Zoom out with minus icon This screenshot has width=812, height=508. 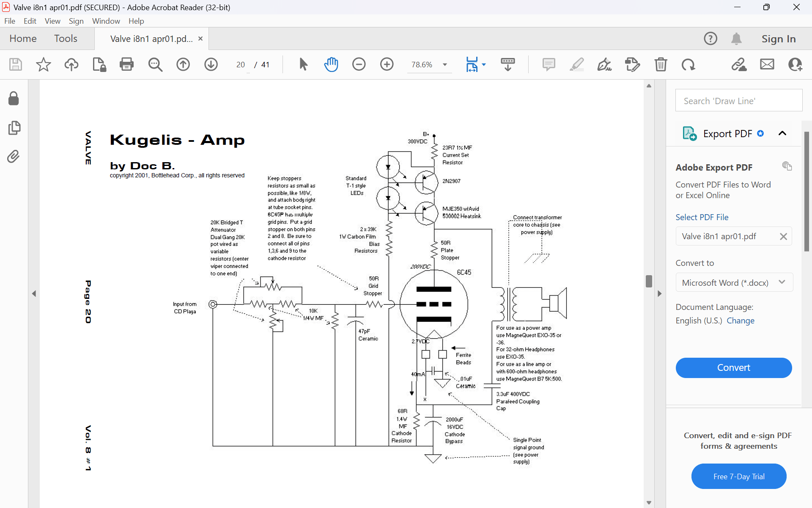tap(359, 64)
